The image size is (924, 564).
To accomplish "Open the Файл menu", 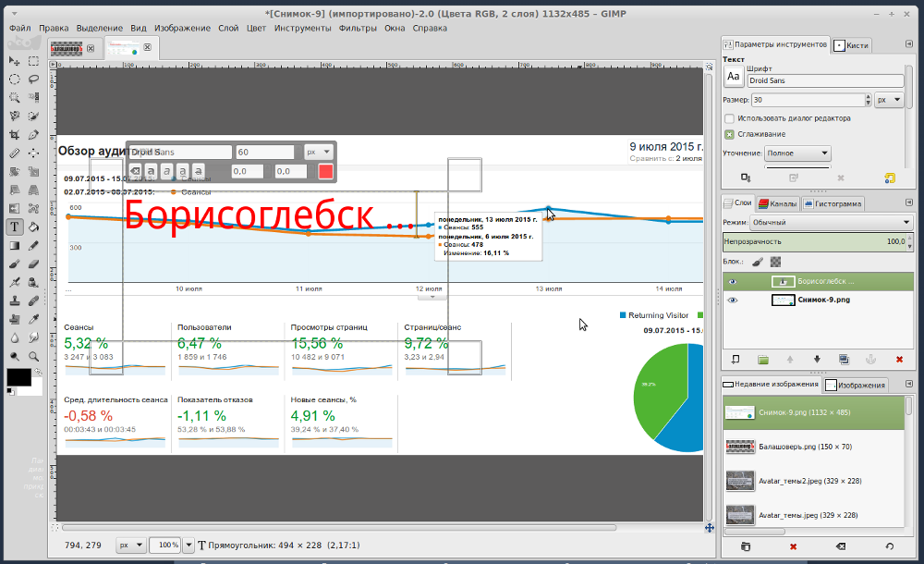I will tap(20, 29).
